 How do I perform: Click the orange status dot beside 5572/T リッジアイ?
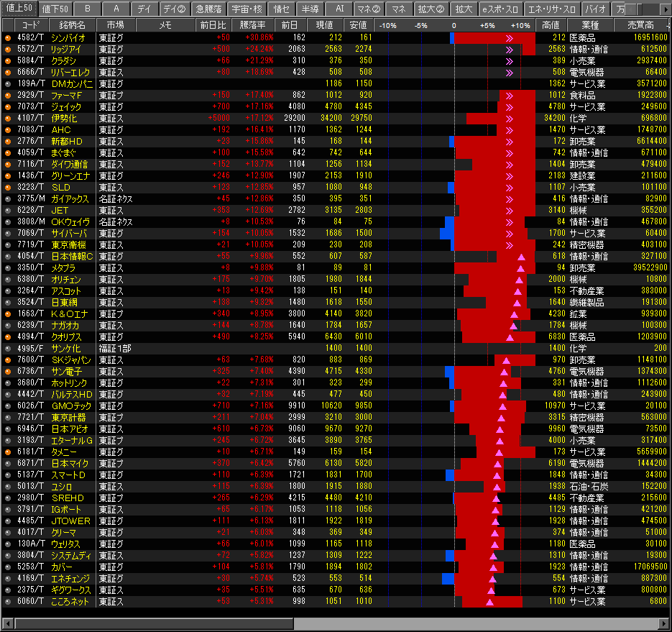[x=8, y=50]
